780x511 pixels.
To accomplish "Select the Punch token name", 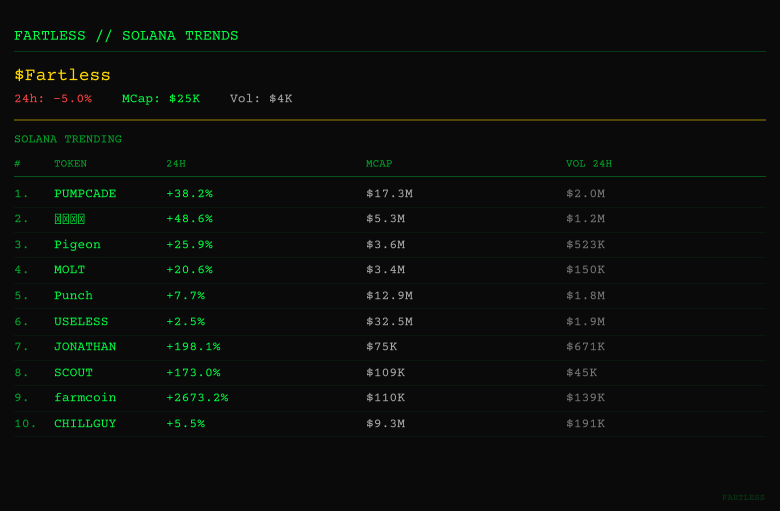I will pyautogui.click(x=73, y=296).
